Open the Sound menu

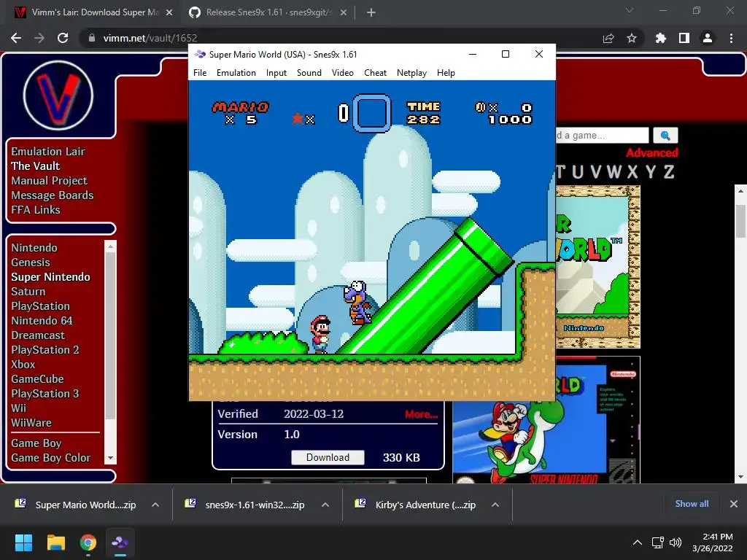coord(309,73)
